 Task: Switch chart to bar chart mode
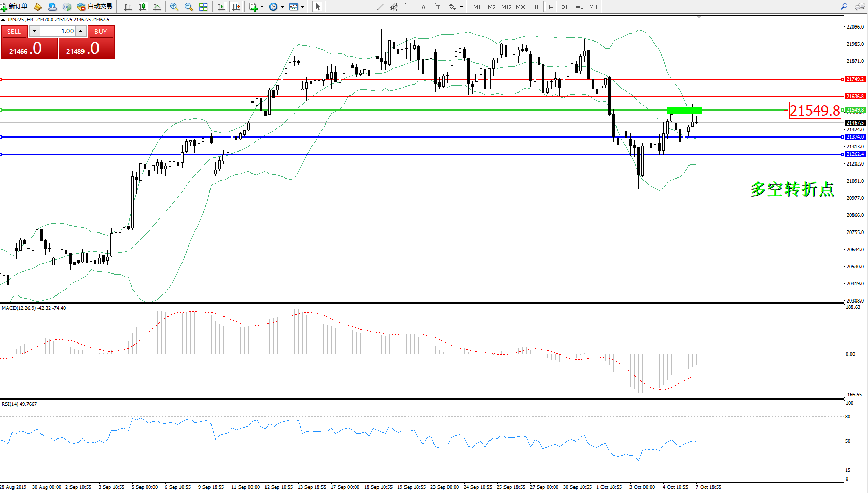pyautogui.click(x=128, y=7)
